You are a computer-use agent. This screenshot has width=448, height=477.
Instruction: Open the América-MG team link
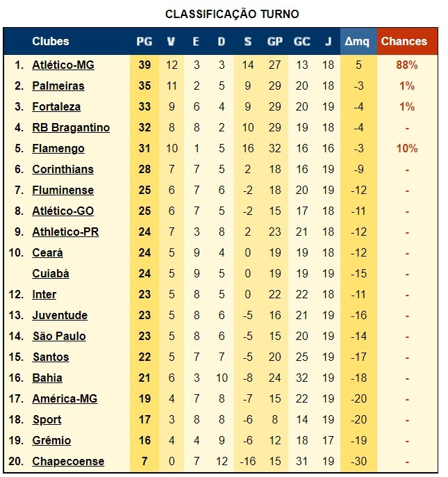(x=65, y=399)
